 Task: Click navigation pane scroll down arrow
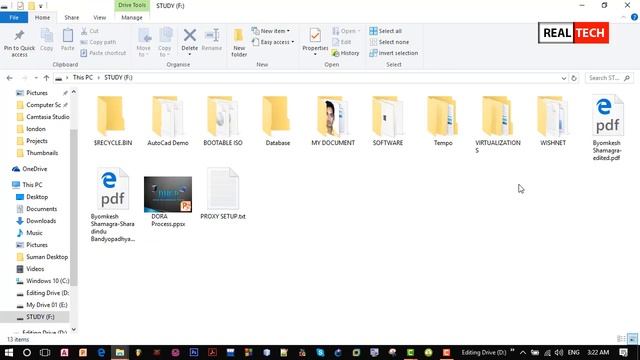click(x=73, y=329)
